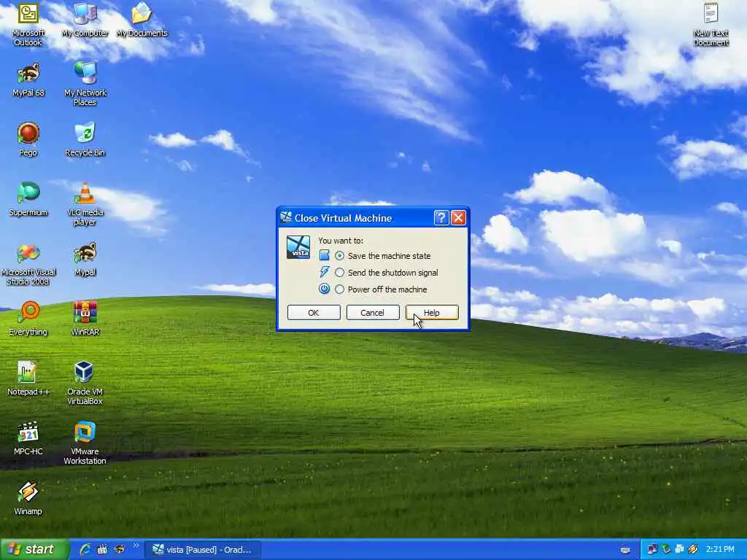Click the media player Quick Launch icon
The width and height of the screenshot is (747, 560).
point(102,549)
